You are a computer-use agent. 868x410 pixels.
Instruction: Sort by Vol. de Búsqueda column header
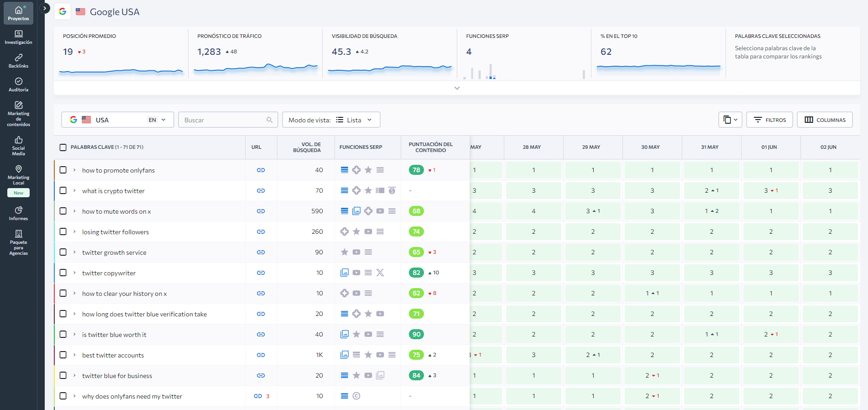pyautogui.click(x=307, y=147)
